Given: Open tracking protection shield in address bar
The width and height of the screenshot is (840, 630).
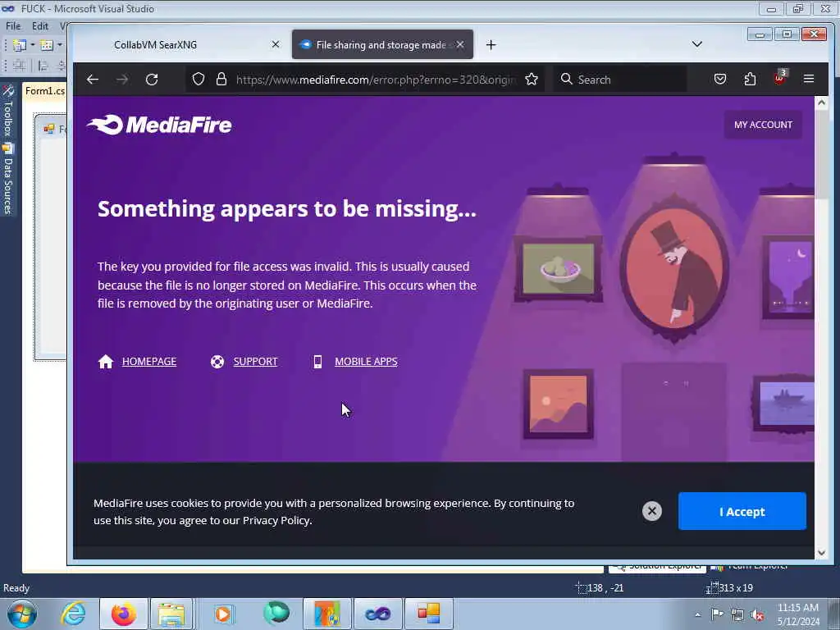Looking at the screenshot, I should click(x=199, y=80).
